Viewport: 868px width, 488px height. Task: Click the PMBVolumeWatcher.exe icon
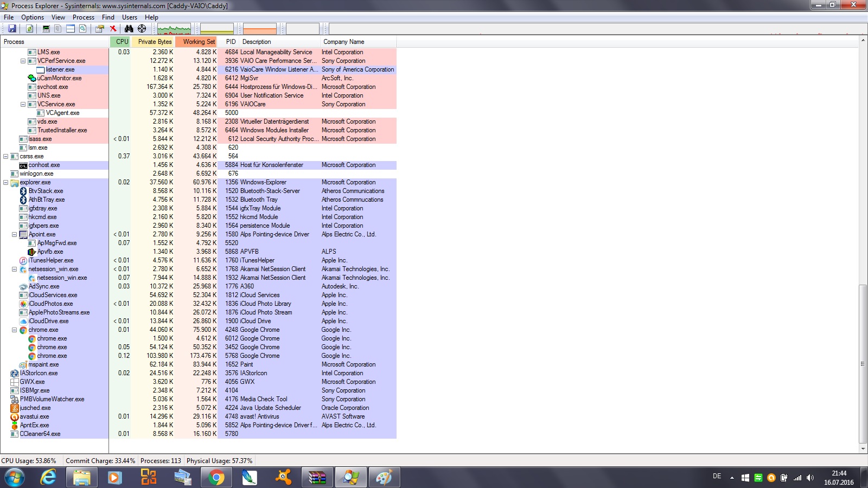15,399
